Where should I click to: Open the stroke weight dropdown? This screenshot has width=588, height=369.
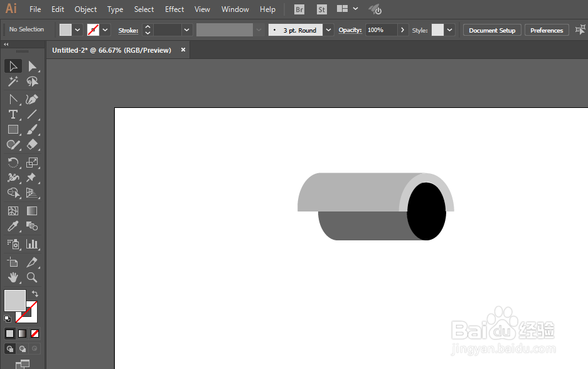tap(186, 30)
